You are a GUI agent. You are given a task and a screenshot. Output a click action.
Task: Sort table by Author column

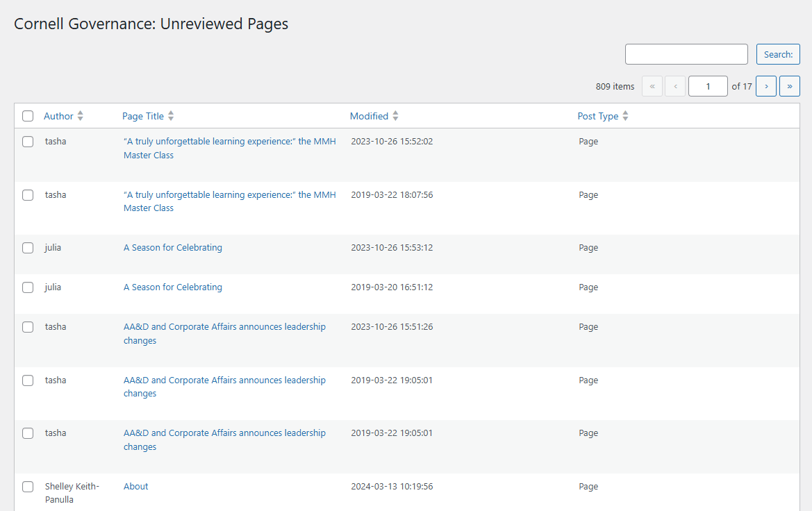pyautogui.click(x=58, y=116)
